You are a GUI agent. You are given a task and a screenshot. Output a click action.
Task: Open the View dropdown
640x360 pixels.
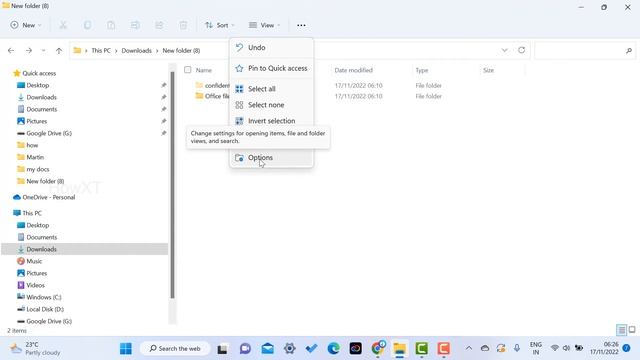coord(264,25)
